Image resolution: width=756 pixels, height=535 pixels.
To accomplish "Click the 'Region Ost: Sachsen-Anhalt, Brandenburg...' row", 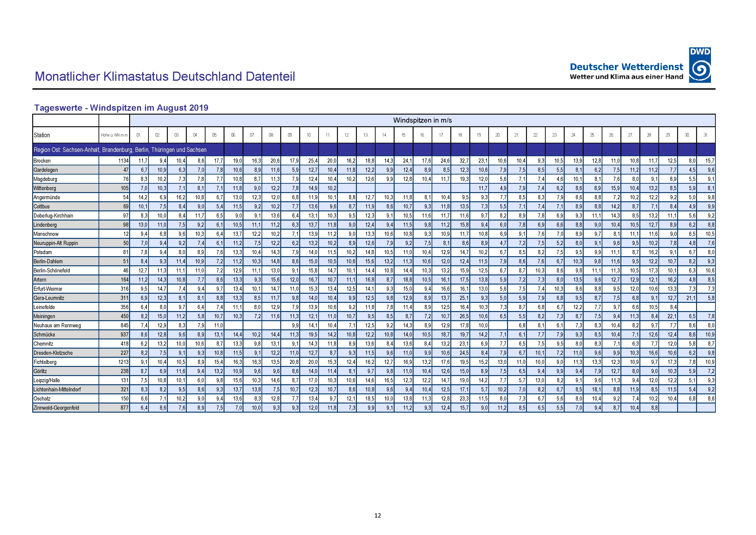I will click(374, 150).
